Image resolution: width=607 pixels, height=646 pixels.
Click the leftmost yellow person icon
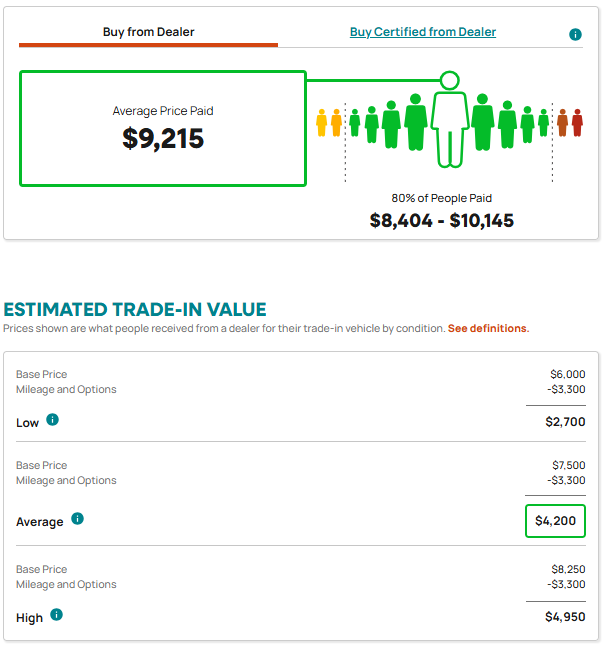click(x=322, y=122)
